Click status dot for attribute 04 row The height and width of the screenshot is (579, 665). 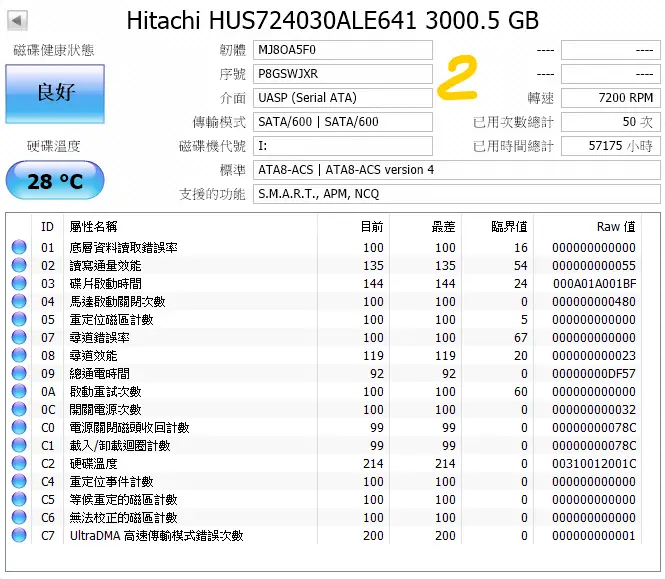(x=19, y=302)
